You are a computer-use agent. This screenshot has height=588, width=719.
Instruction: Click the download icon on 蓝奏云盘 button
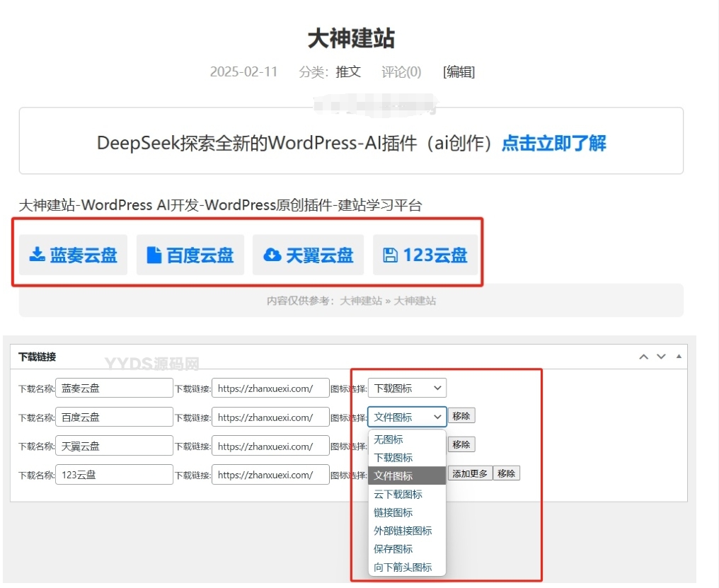[x=37, y=255]
